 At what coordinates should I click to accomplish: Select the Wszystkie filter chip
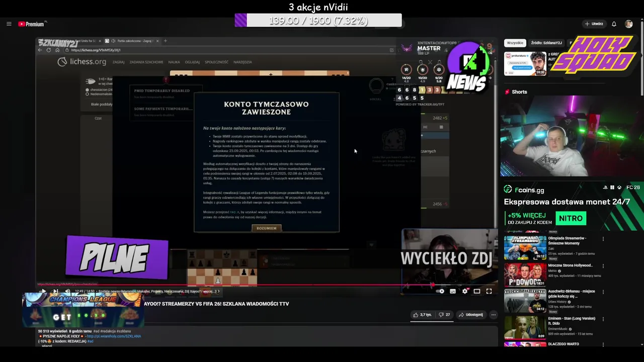(515, 43)
